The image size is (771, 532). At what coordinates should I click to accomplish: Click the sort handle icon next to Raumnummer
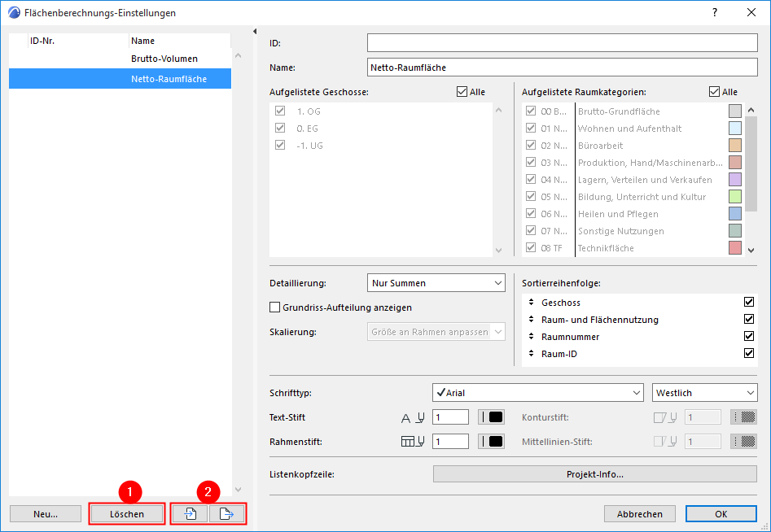(531, 337)
